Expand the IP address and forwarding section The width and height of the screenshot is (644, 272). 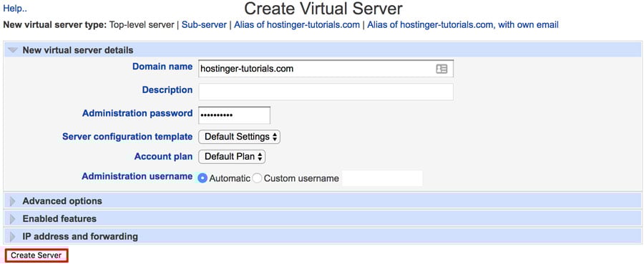pyautogui.click(x=13, y=237)
